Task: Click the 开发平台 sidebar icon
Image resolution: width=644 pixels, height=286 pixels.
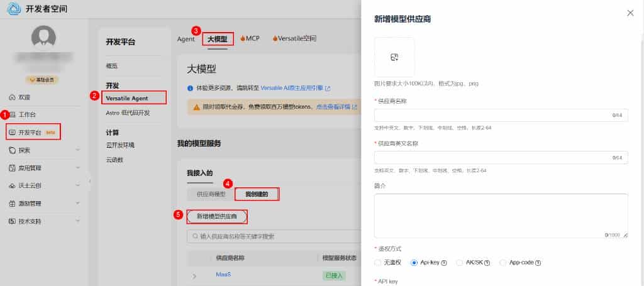Action: [12, 133]
